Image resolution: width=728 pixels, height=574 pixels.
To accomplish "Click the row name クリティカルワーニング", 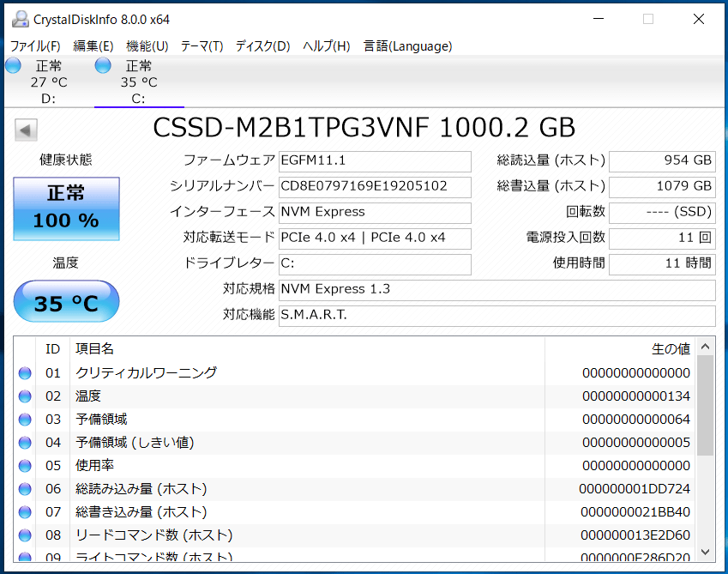I will tap(147, 373).
